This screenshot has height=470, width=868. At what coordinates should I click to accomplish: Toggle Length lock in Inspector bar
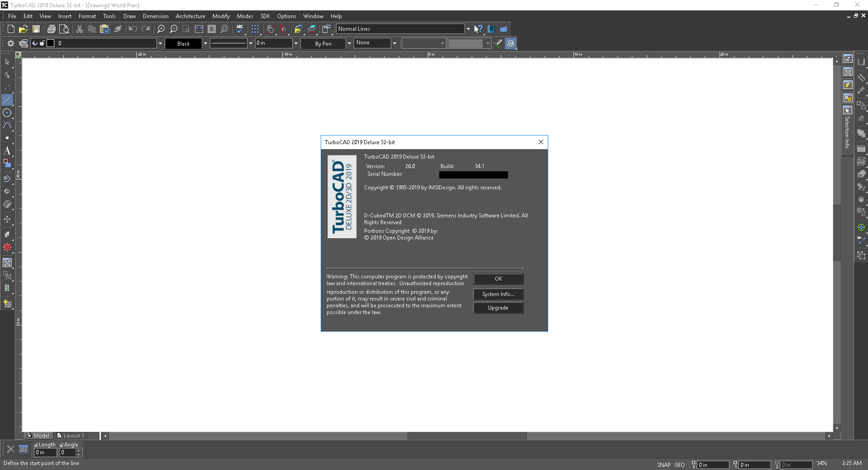[36, 445]
